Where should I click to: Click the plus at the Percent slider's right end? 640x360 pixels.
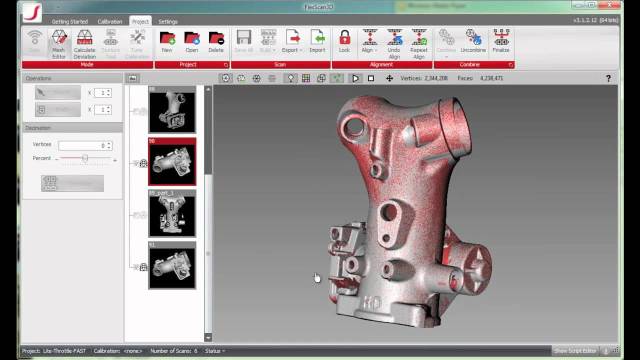[x=115, y=160]
